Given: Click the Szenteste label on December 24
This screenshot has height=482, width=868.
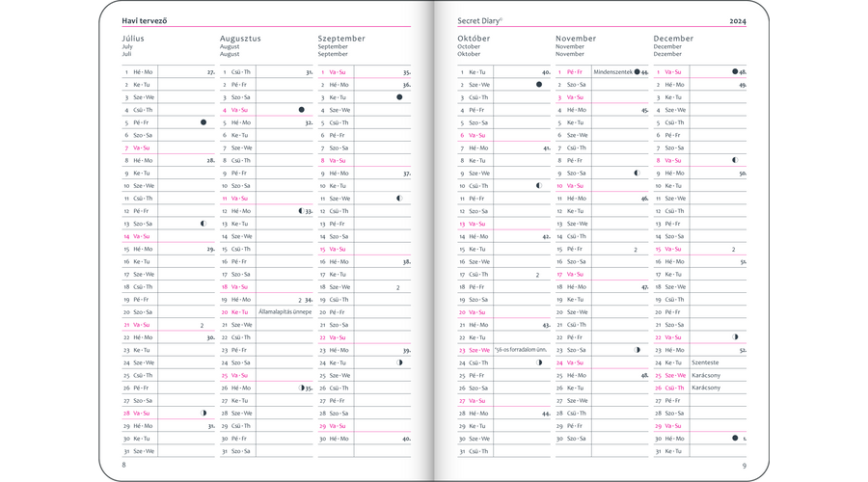Looking at the screenshot, I should click(705, 362).
